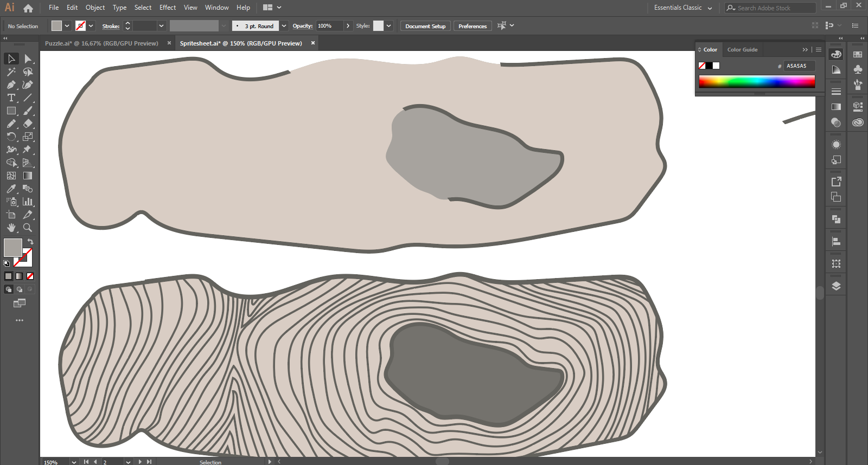
Task: Select the Paintbrush tool
Action: point(28,111)
